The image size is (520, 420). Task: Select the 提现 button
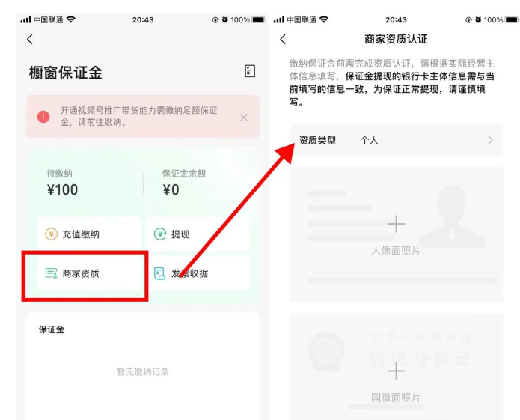(x=197, y=234)
